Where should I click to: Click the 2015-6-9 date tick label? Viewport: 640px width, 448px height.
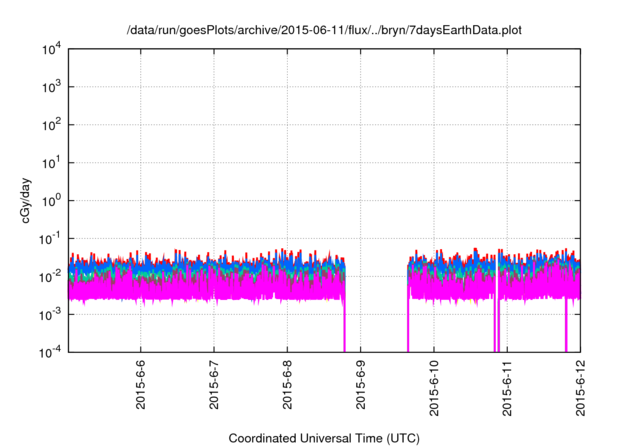(x=360, y=385)
